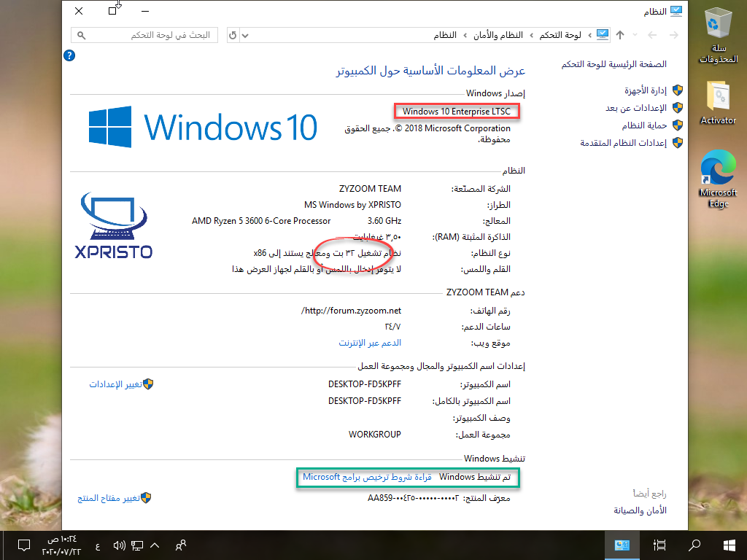Expand chevron between "النظام والأمان" and "النظام"

click(x=465, y=35)
